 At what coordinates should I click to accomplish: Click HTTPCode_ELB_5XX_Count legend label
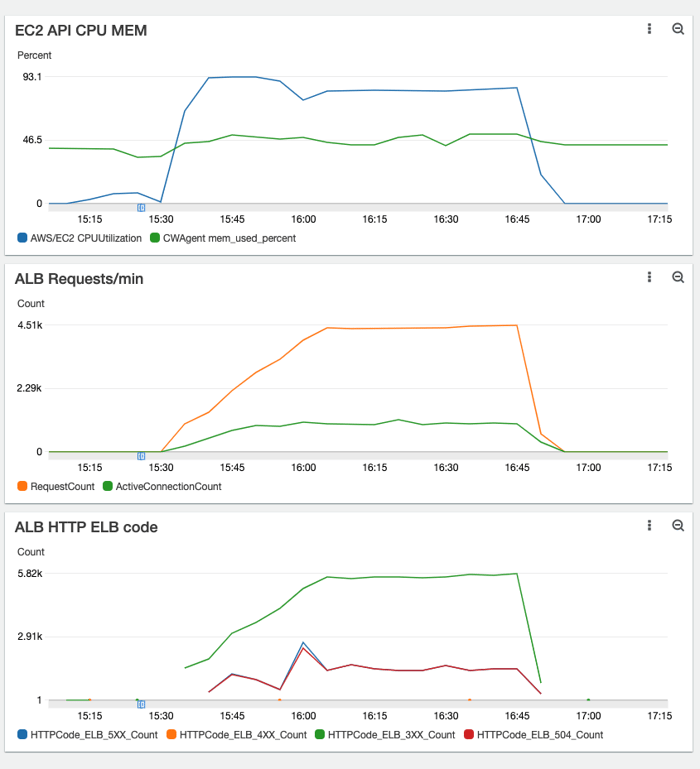coord(94,735)
